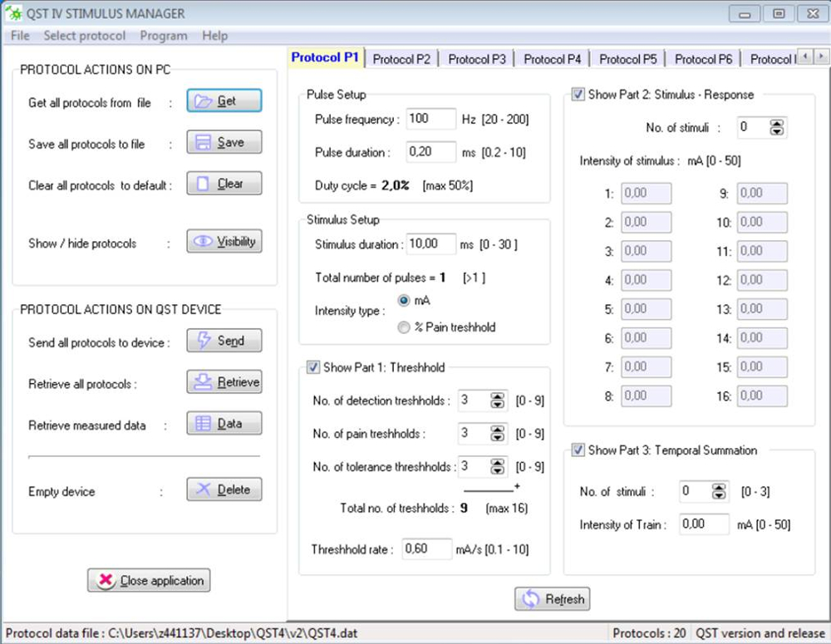Viewport: 831px width, 644px height.
Task: Open the Select protocol menu
Action: [x=85, y=36]
